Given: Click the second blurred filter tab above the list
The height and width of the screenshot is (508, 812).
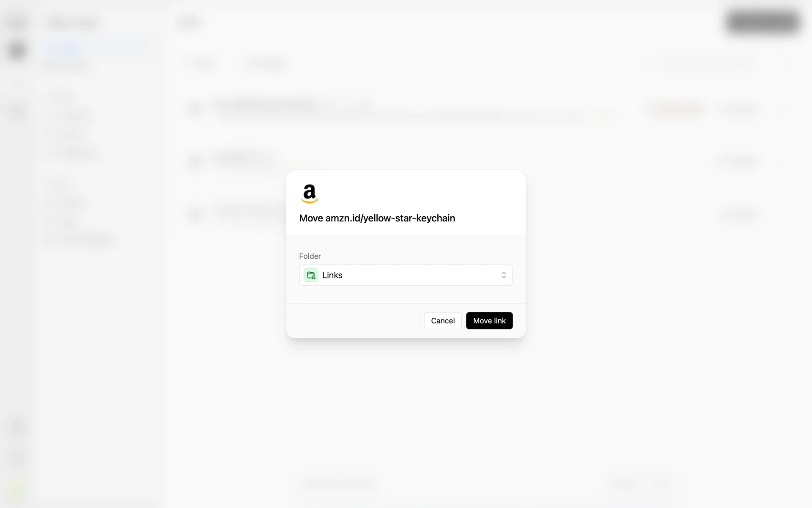Looking at the screenshot, I should coord(267,64).
